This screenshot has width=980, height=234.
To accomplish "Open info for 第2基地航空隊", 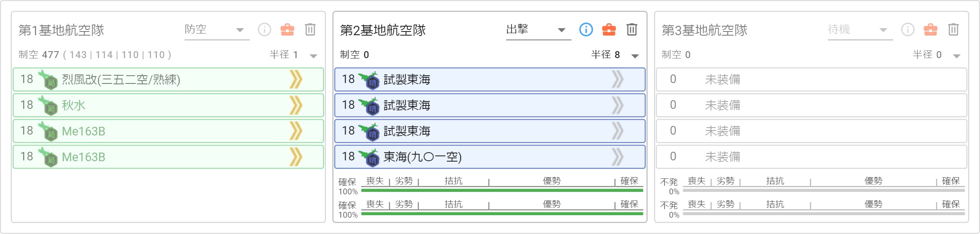I will 586,29.
